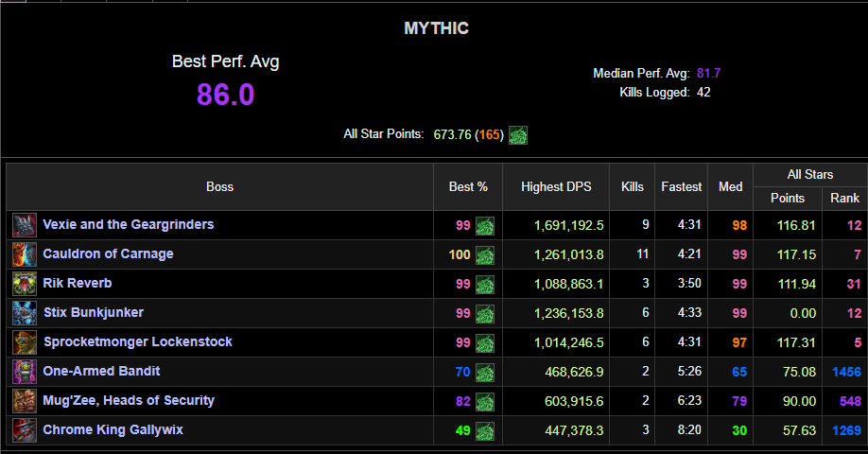Click the All Stars rank 1269
868x454 pixels.
846,430
